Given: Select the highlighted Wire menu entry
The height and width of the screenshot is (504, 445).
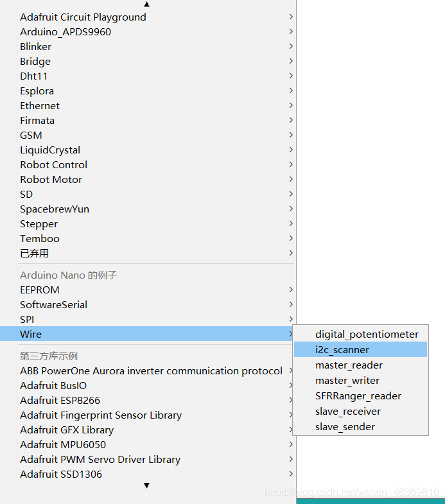Looking at the screenshot, I should pos(148,334).
